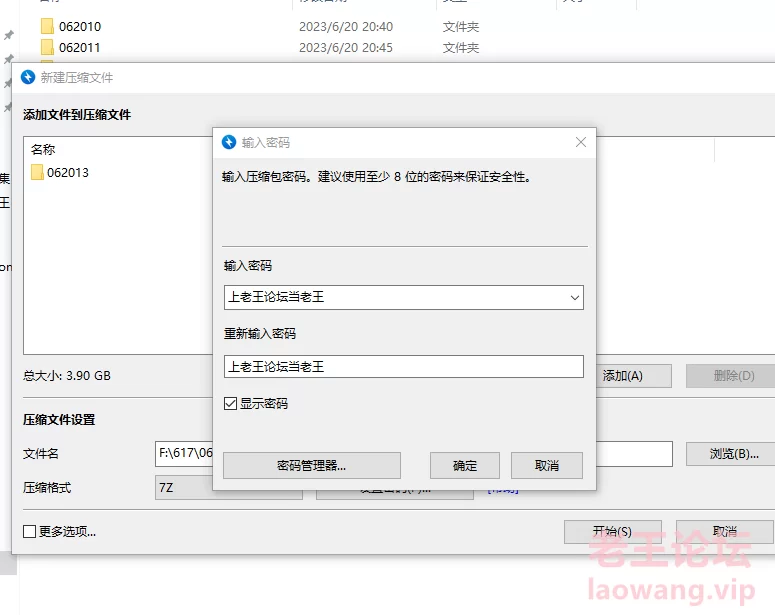
Task: Click the 2023/6/20 20:45 date cell
Action: coord(346,48)
